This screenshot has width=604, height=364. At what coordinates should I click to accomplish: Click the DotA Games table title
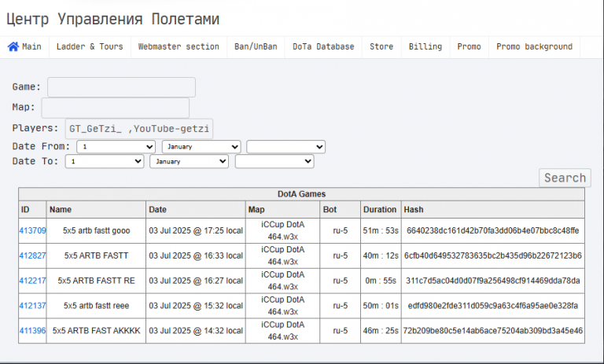click(x=302, y=194)
